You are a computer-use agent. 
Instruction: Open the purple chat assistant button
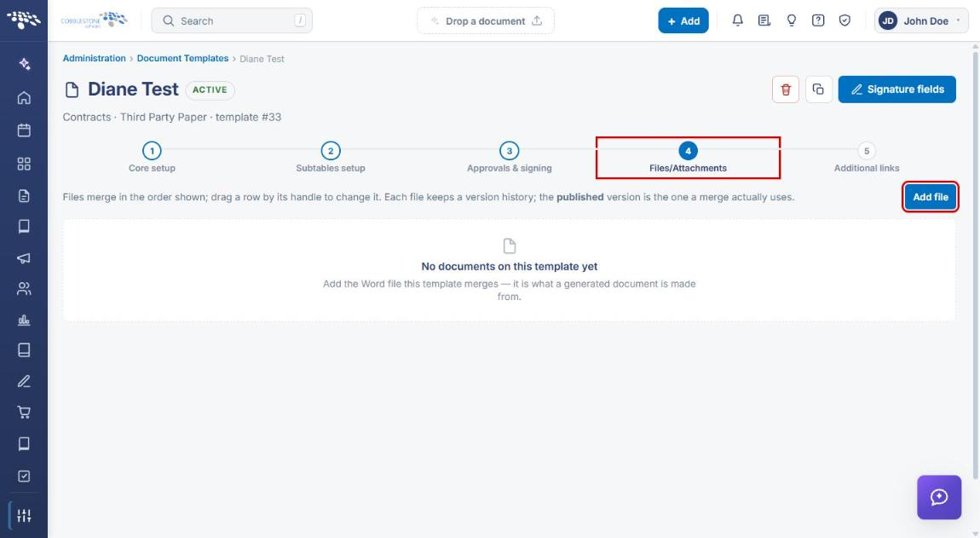tap(939, 497)
